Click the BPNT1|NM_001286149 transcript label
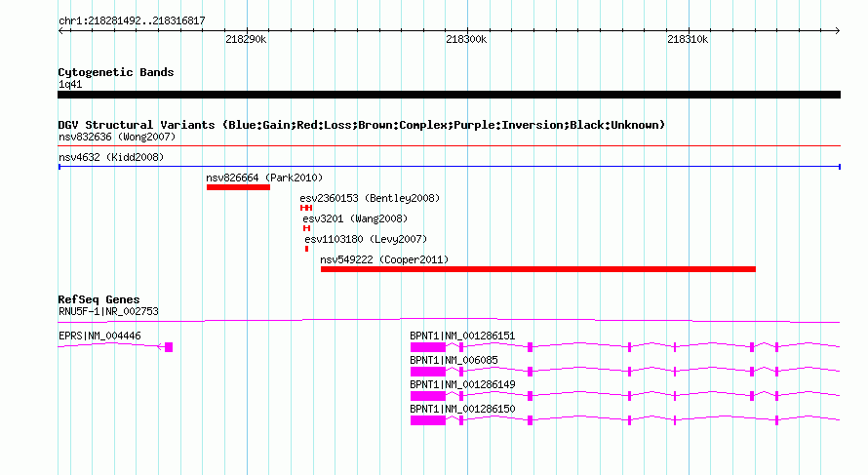The height and width of the screenshot is (475, 868). [462, 384]
